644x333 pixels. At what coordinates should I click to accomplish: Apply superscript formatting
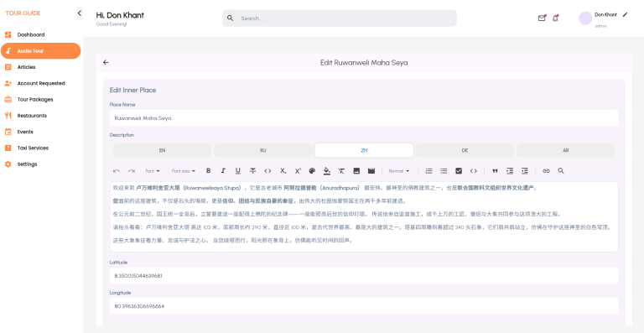pyautogui.click(x=298, y=171)
